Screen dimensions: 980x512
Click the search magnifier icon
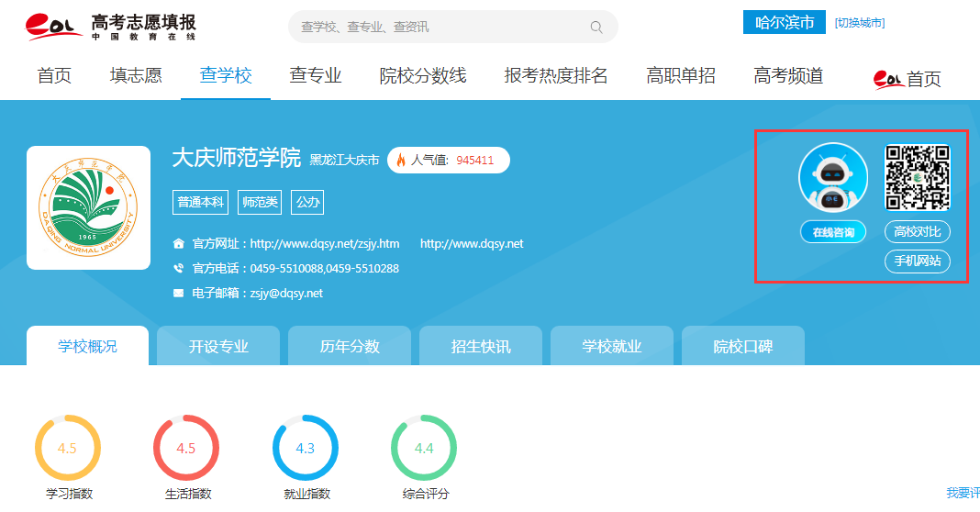pyautogui.click(x=596, y=27)
